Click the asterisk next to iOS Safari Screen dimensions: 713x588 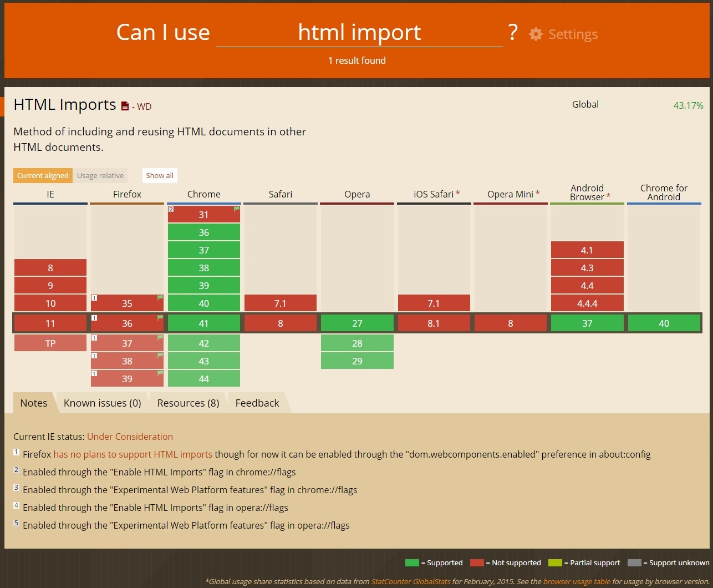pos(458,194)
